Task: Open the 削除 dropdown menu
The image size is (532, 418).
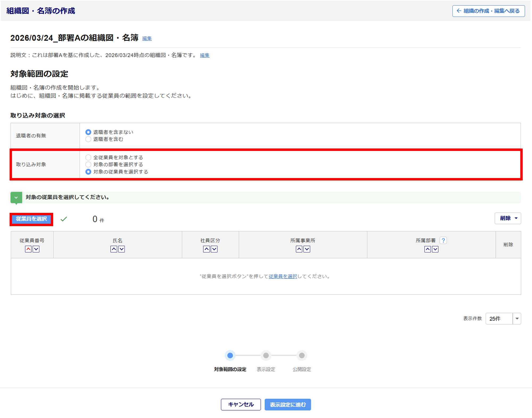Action: [x=508, y=218]
